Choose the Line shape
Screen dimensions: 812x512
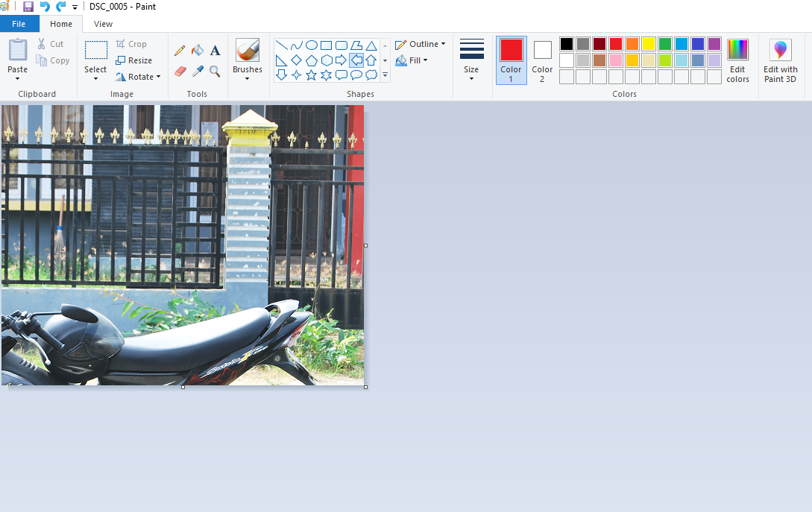pos(281,45)
